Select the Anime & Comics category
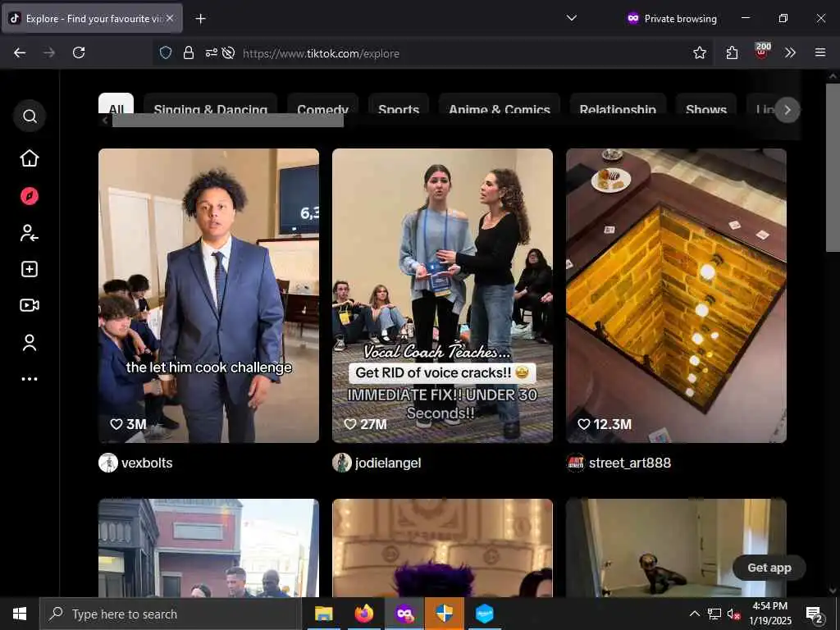This screenshot has width=840, height=630. [x=500, y=104]
